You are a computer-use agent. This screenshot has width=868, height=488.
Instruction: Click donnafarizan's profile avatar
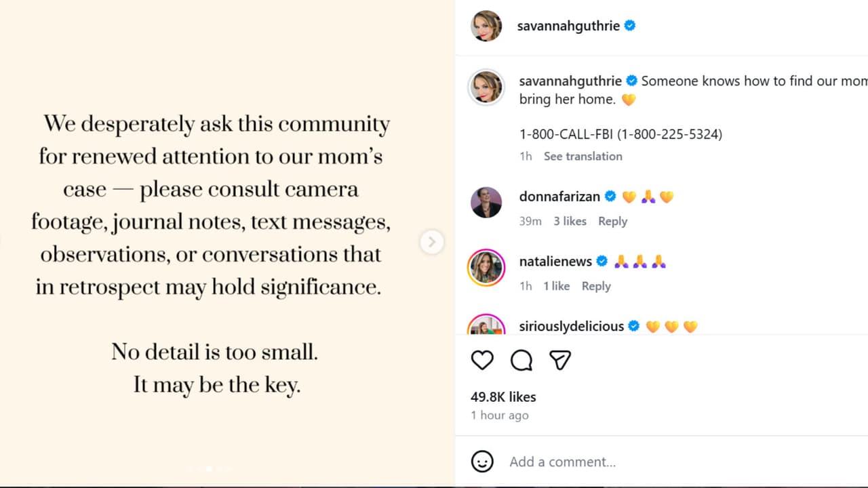[486, 203]
